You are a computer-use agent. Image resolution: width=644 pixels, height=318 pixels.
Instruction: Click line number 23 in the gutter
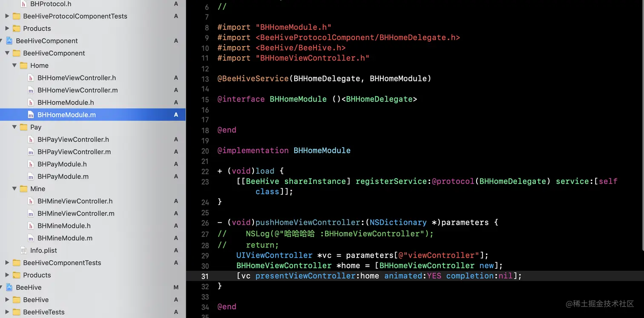point(205,182)
